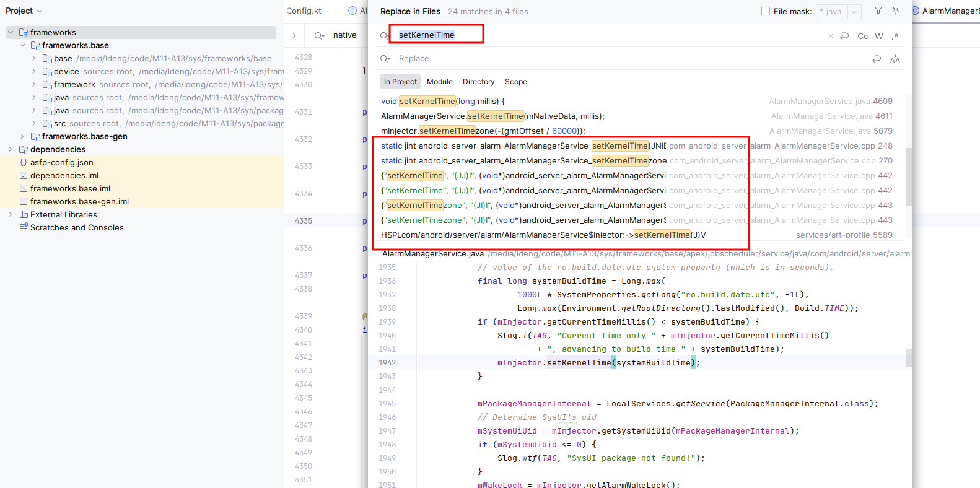Select the In Project scope tab
The height and width of the screenshot is (488, 980).
(x=400, y=82)
